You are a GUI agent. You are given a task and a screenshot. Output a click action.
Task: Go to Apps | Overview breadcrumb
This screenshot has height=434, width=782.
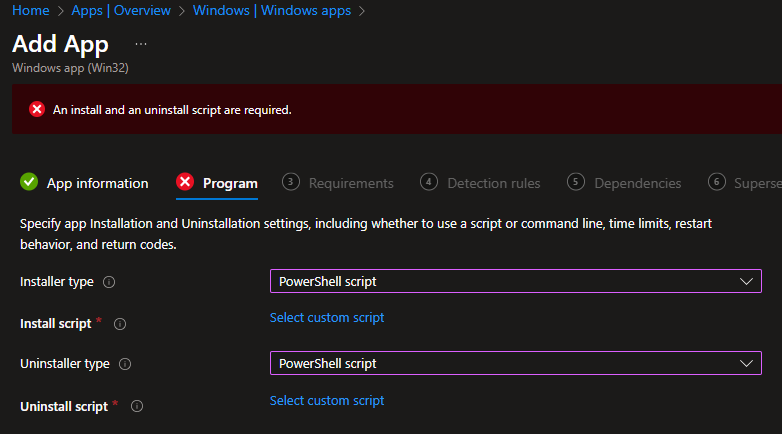pos(120,10)
